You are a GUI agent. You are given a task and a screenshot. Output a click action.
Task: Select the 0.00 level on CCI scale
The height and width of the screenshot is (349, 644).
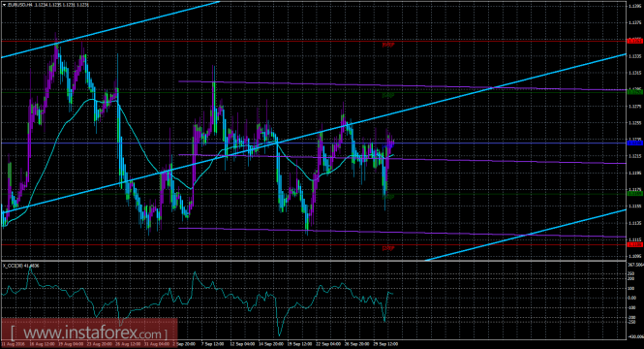632,298
